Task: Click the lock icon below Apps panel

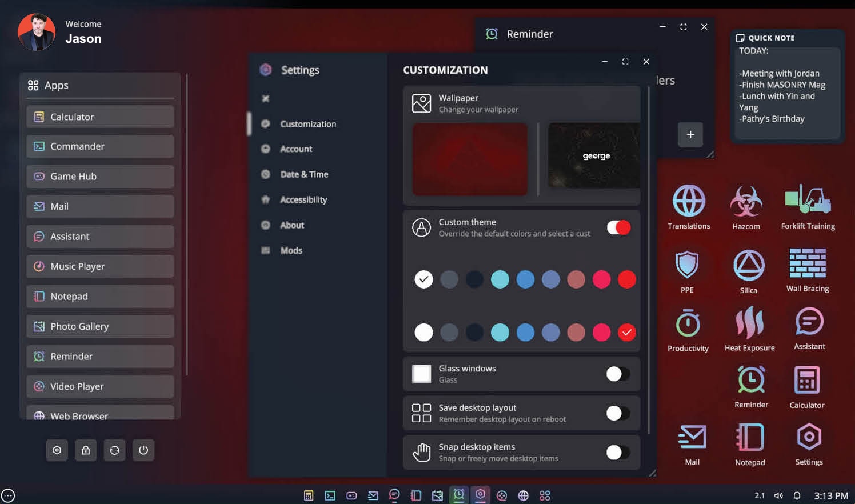Action: click(86, 450)
